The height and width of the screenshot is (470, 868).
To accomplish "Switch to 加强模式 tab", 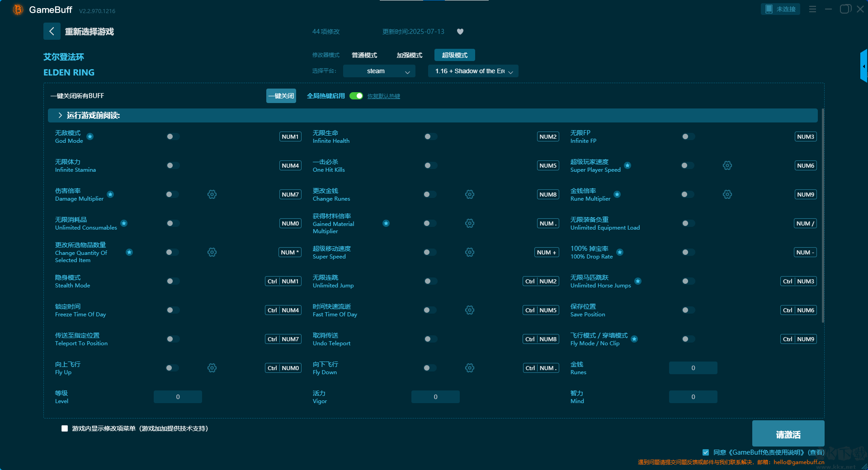I will pos(409,55).
